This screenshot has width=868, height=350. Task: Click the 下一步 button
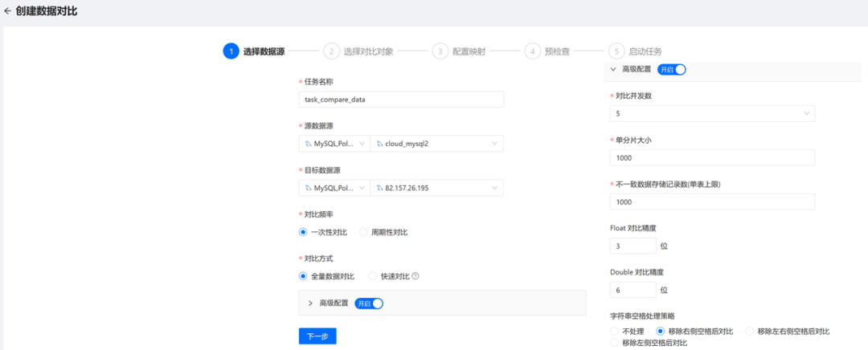317,336
